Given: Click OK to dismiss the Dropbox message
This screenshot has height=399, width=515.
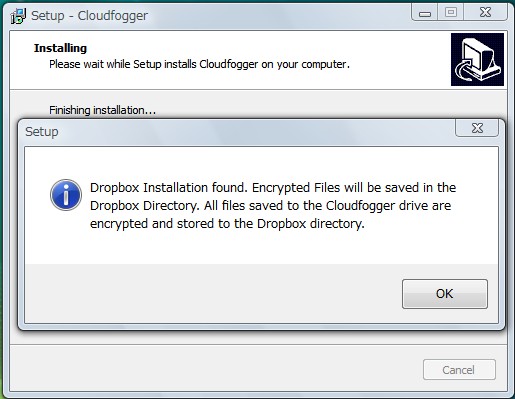Looking at the screenshot, I should [x=445, y=294].
